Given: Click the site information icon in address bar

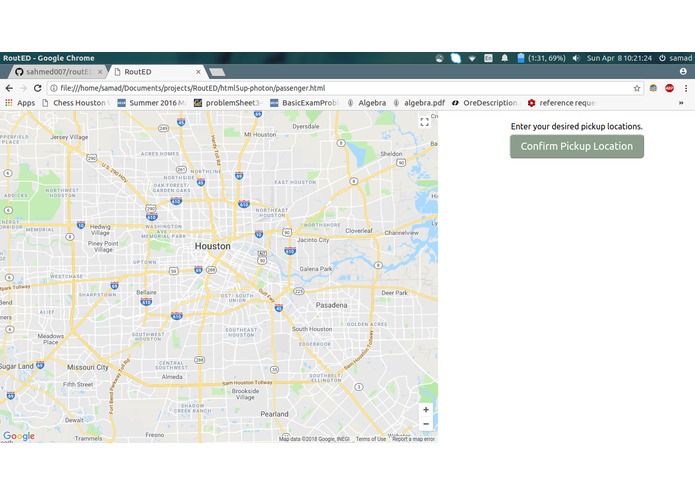Looking at the screenshot, I should 54,88.
